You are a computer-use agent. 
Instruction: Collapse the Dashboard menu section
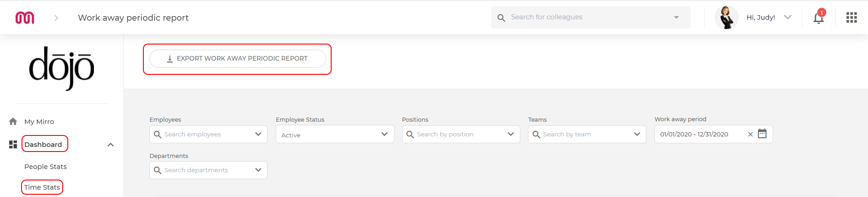click(x=110, y=145)
